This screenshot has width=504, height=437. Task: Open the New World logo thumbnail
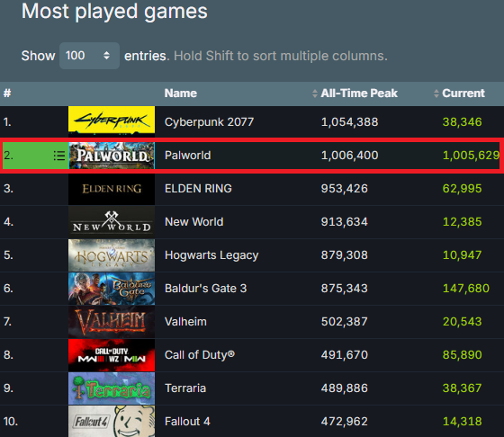tap(112, 222)
